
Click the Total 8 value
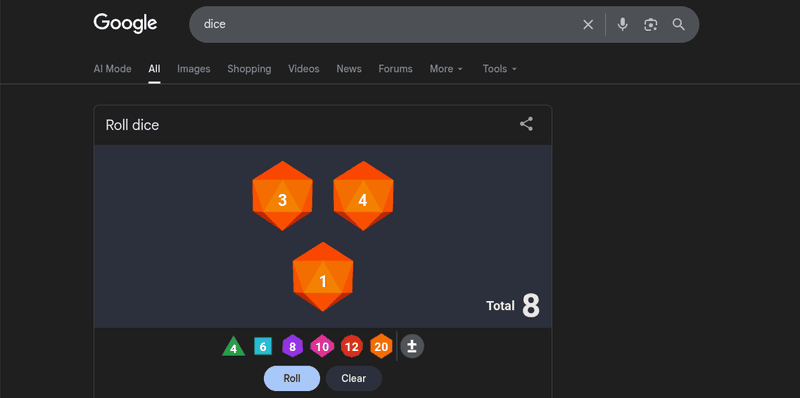513,306
